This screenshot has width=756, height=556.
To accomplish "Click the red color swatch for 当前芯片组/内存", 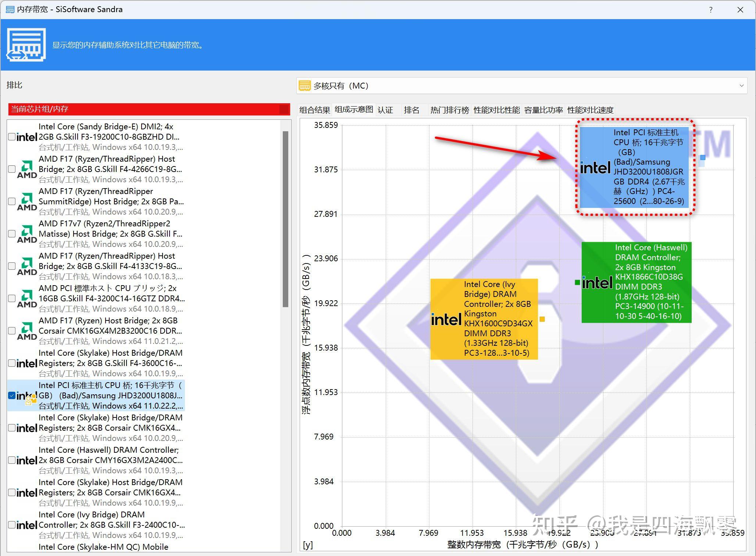I will coord(284,109).
